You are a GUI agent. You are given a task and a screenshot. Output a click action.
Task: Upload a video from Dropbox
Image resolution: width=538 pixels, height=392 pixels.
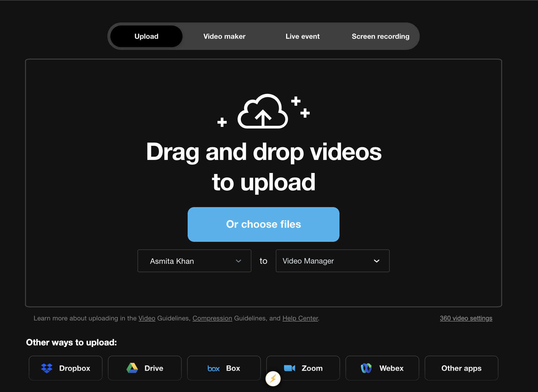tap(65, 368)
